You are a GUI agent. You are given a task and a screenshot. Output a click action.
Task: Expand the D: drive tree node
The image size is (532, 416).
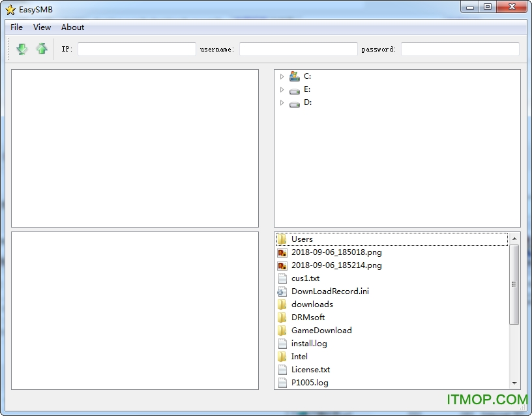282,102
